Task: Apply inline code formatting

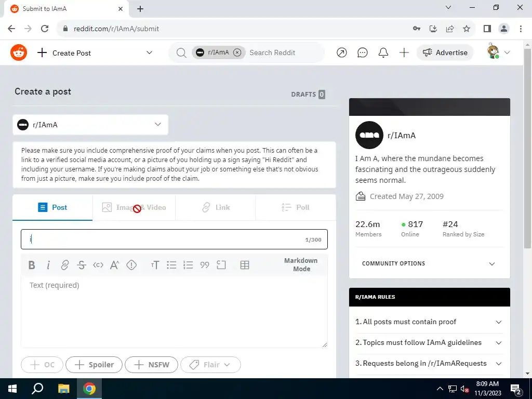Action: coord(98,265)
